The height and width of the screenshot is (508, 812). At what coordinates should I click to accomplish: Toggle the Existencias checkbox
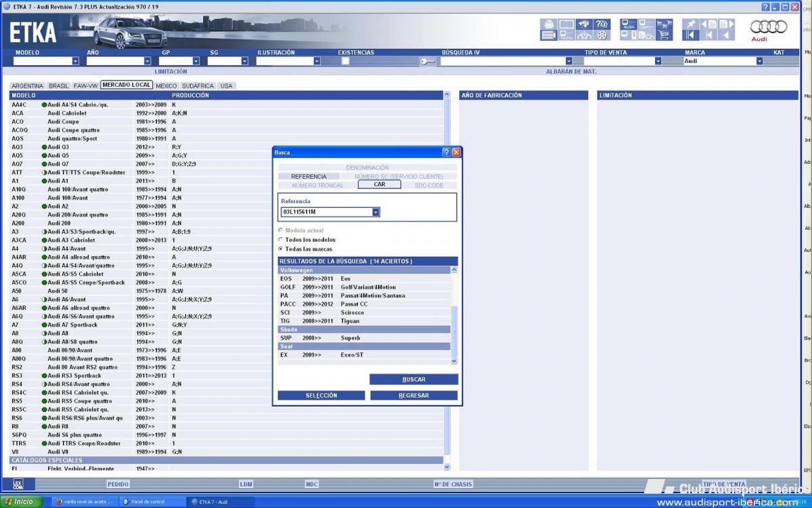tap(346, 61)
